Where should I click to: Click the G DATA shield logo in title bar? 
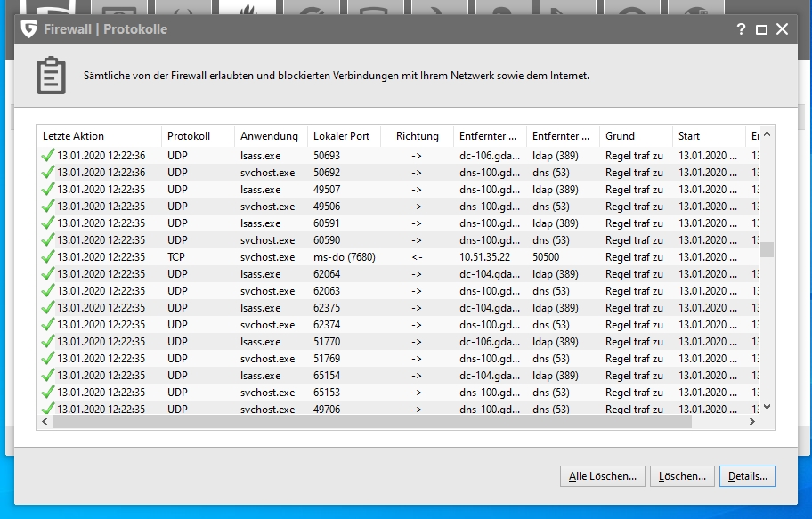click(x=29, y=29)
